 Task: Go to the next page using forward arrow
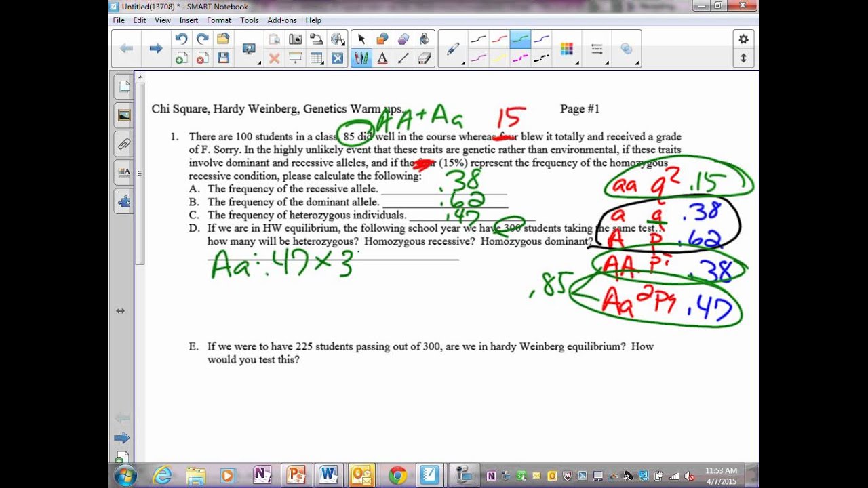155,48
